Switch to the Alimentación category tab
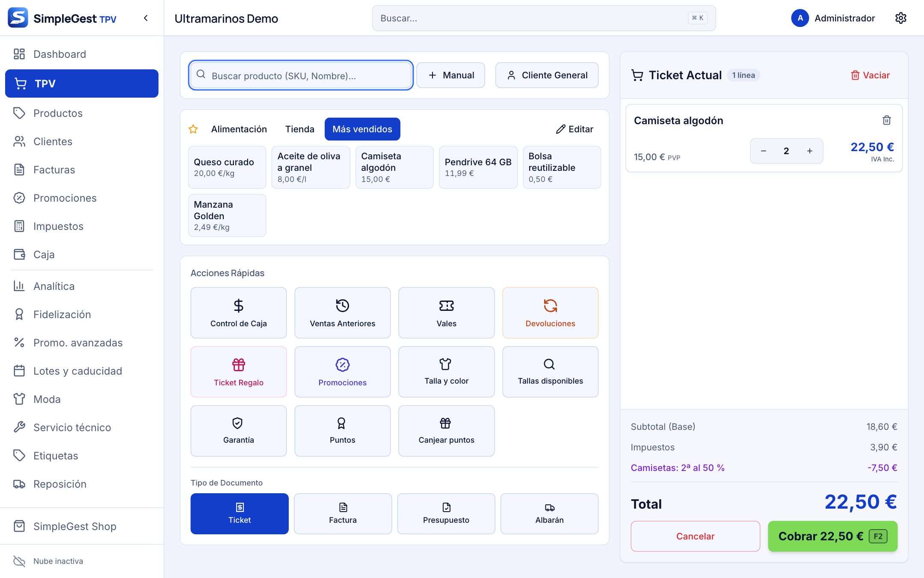 239,129
